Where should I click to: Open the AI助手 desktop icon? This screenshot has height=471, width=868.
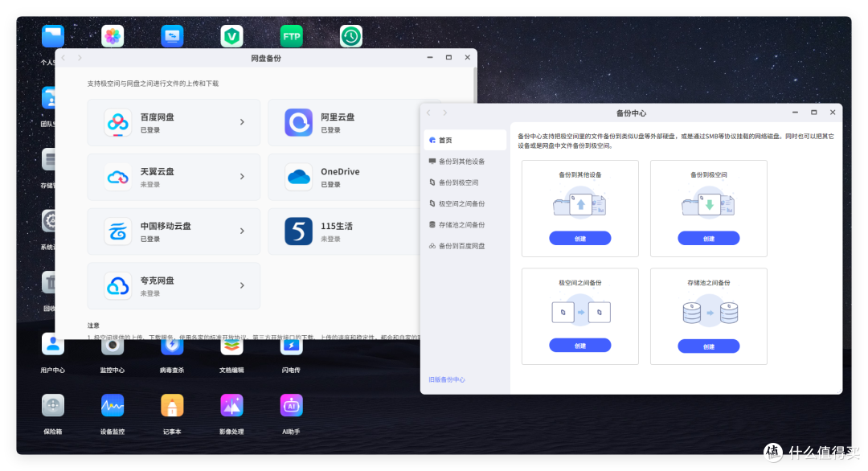[291, 406]
